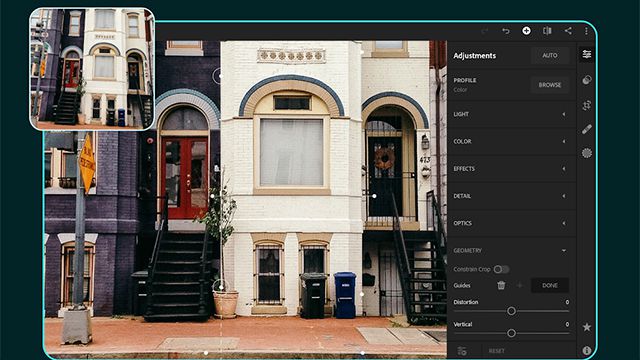Delete guides with the trash icon

click(501, 285)
